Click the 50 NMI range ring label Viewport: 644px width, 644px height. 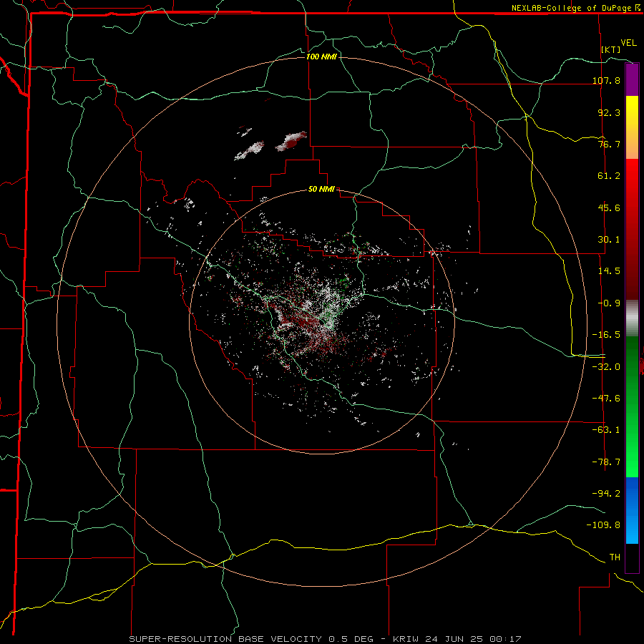tap(321, 190)
